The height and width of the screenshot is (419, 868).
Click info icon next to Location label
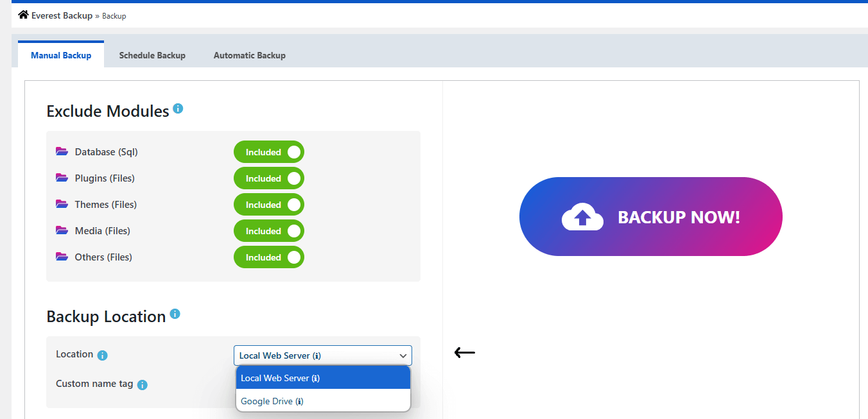102,355
